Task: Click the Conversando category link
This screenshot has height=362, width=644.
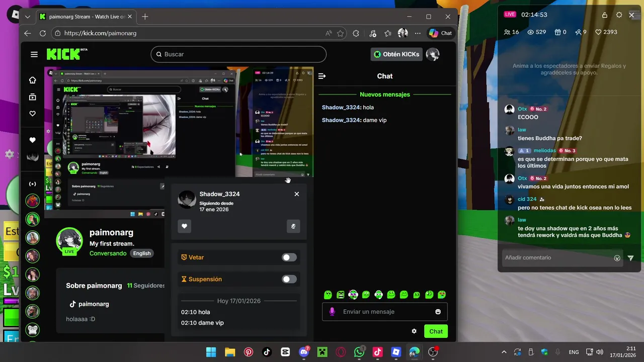Action: click(108, 253)
